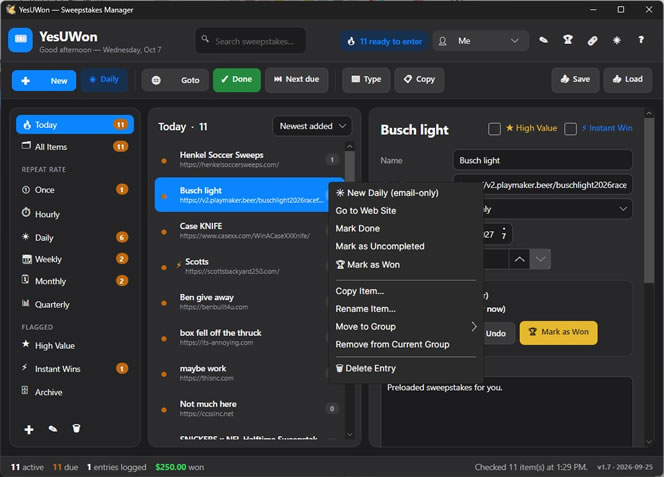Click the green Done button
This screenshot has width=664, height=477.
point(237,80)
